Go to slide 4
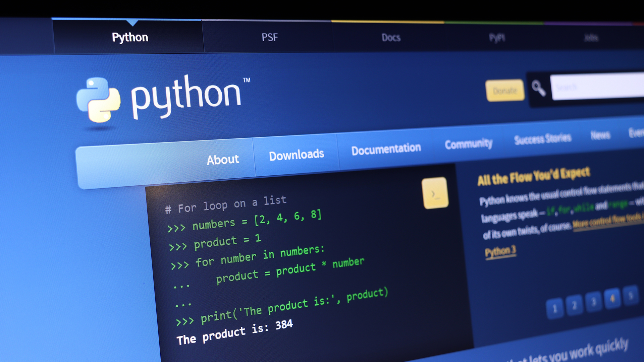The width and height of the screenshot is (644, 362). tap(612, 298)
